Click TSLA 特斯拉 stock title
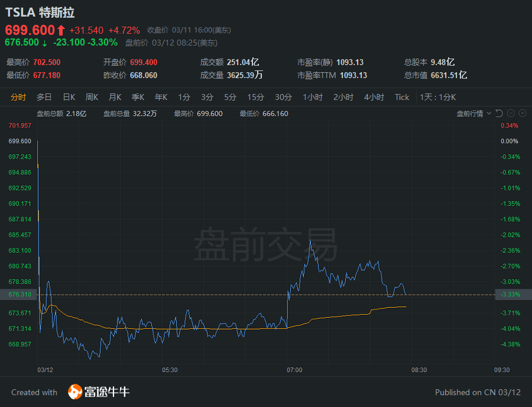532x407 pixels. tap(40, 12)
